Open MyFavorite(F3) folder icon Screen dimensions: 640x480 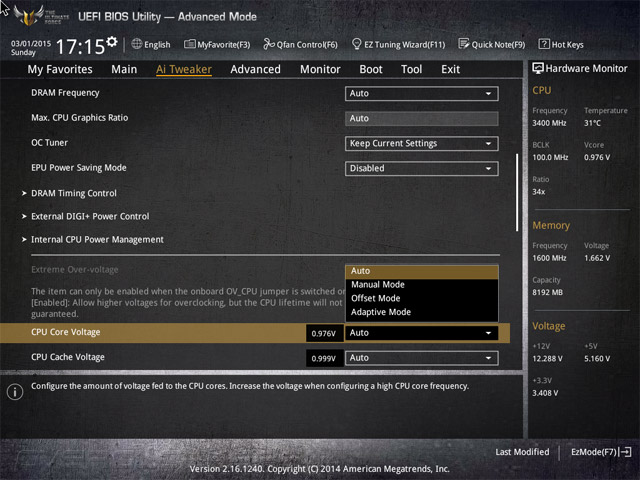[189, 44]
